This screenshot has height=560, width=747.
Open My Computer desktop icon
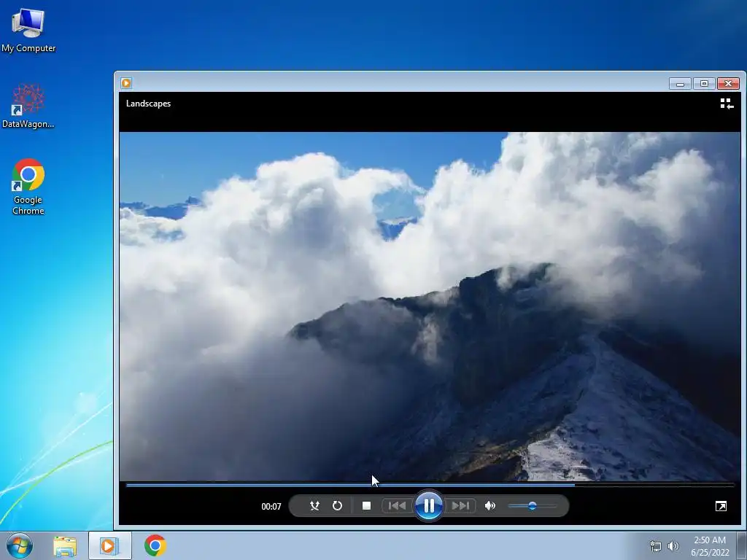pos(28,31)
